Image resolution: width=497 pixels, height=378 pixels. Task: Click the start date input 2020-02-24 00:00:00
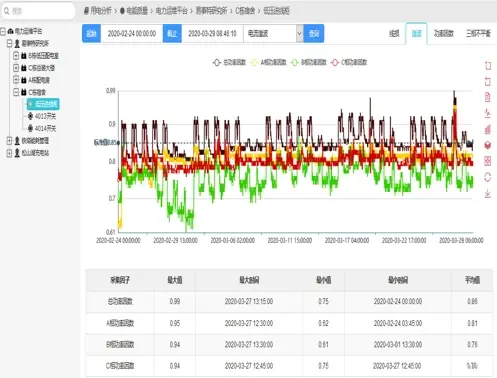[x=132, y=33]
